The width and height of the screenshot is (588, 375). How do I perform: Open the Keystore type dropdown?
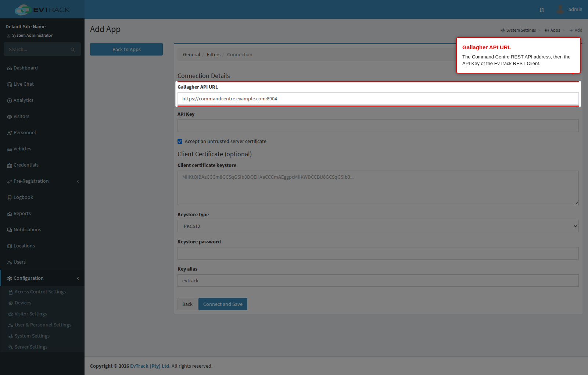(x=378, y=226)
